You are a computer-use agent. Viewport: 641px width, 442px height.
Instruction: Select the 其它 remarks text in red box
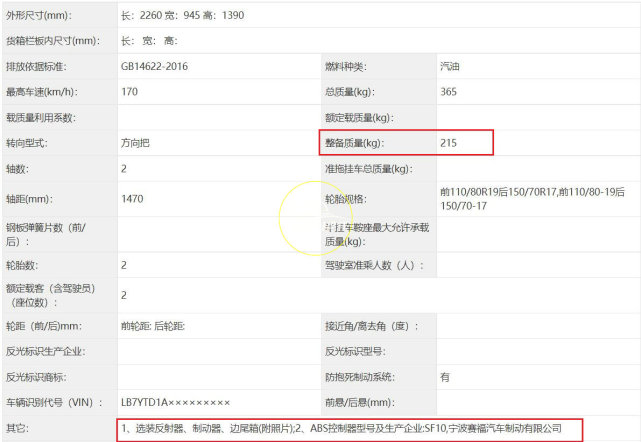click(340, 428)
